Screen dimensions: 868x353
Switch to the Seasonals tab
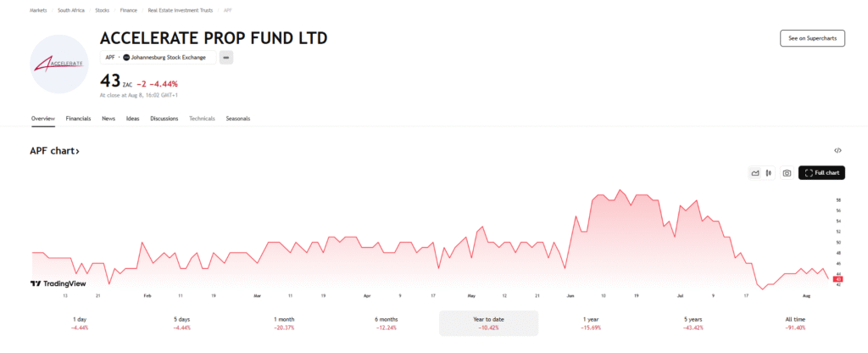coord(237,119)
